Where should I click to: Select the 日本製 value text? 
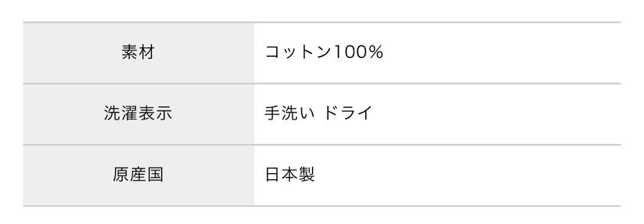[290, 174]
